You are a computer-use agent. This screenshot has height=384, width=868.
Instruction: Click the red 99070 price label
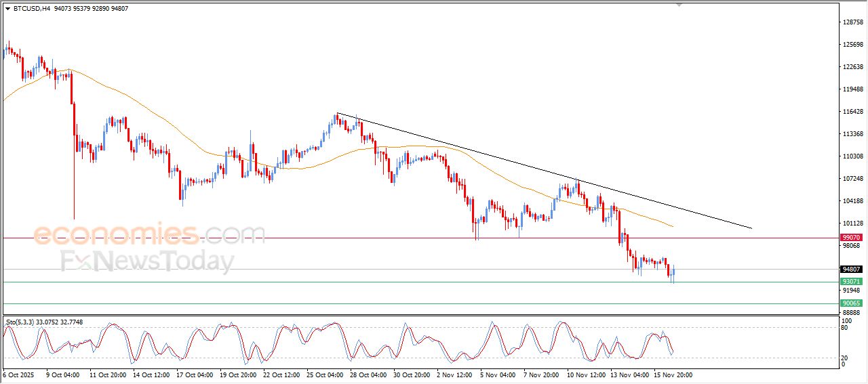tap(851, 238)
